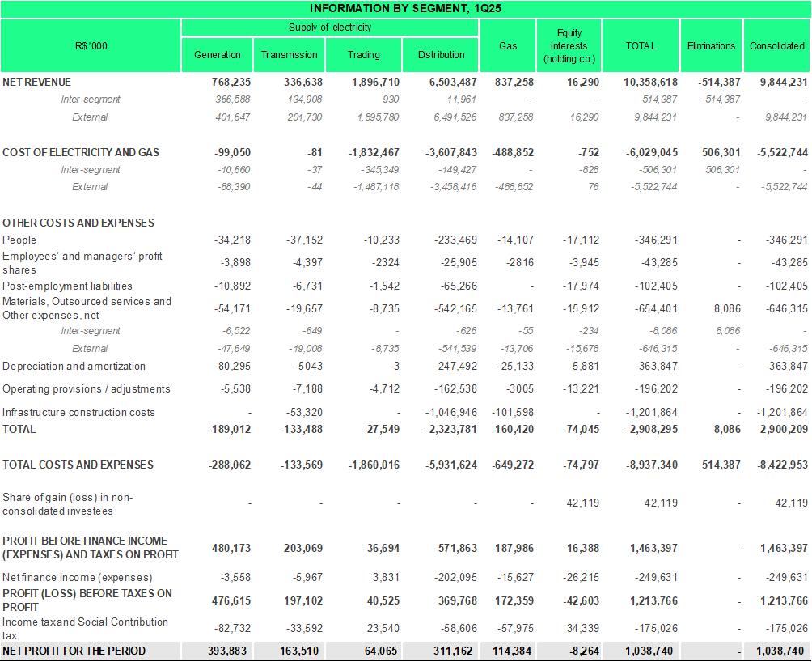Click the Distribution column header

point(441,55)
